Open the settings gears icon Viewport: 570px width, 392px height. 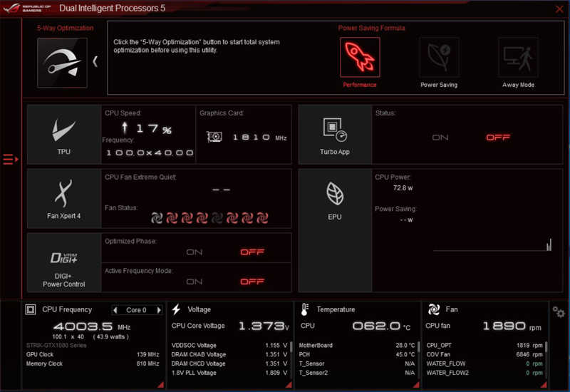pos(559,311)
